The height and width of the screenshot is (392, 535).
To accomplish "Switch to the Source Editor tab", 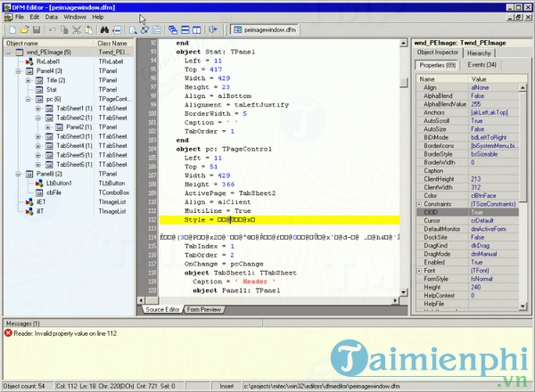I will pyautogui.click(x=162, y=309).
